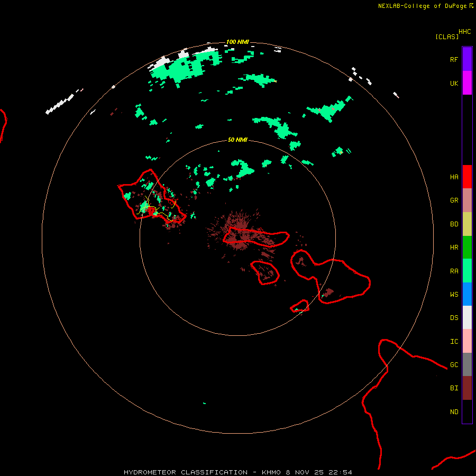Click the 50 NMI range ring label
Viewport: 476px width, 476px height.
(237, 140)
